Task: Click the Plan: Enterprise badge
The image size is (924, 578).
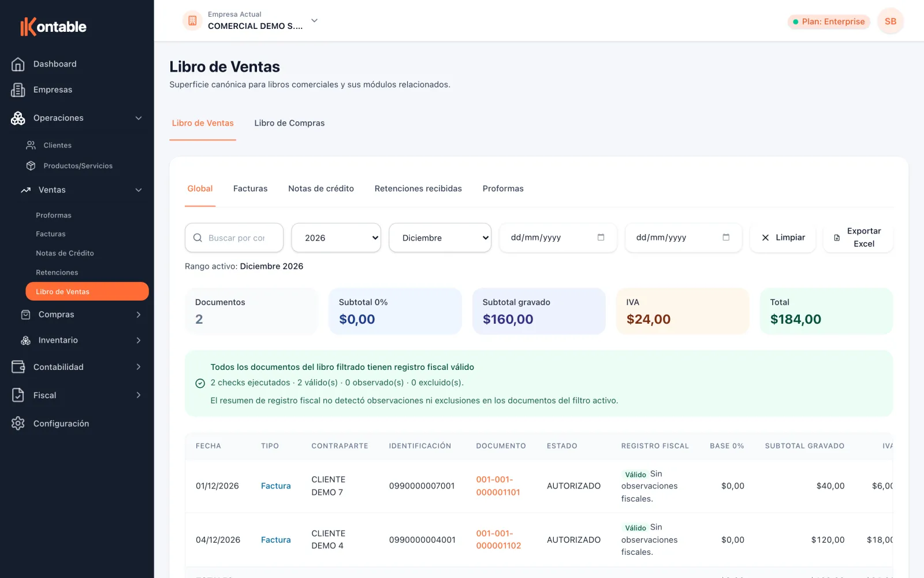Action: tap(829, 22)
